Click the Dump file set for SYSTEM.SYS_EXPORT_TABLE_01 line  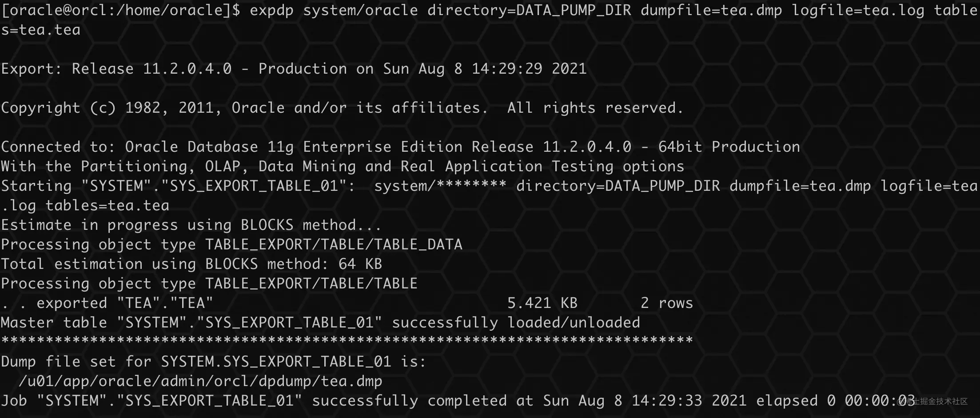214,362
